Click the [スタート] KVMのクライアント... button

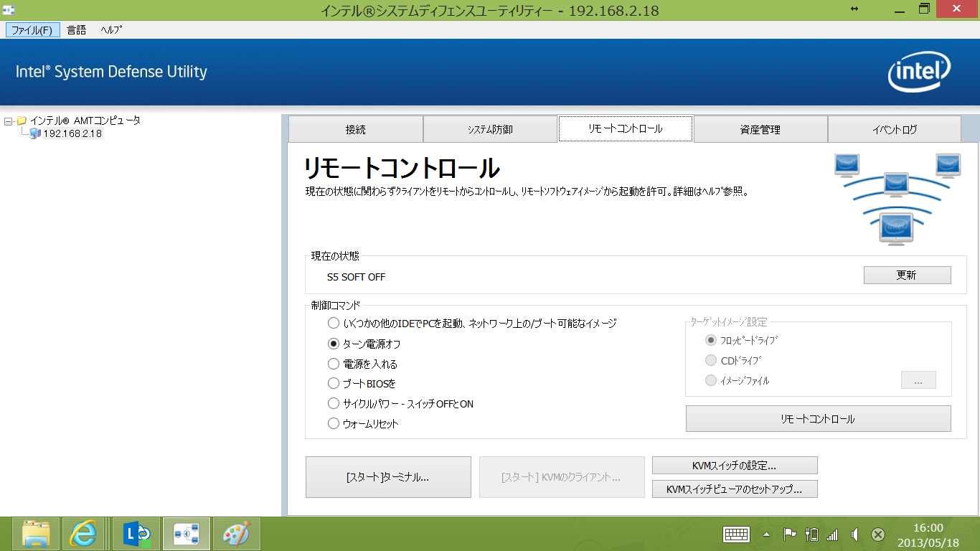click(x=562, y=477)
